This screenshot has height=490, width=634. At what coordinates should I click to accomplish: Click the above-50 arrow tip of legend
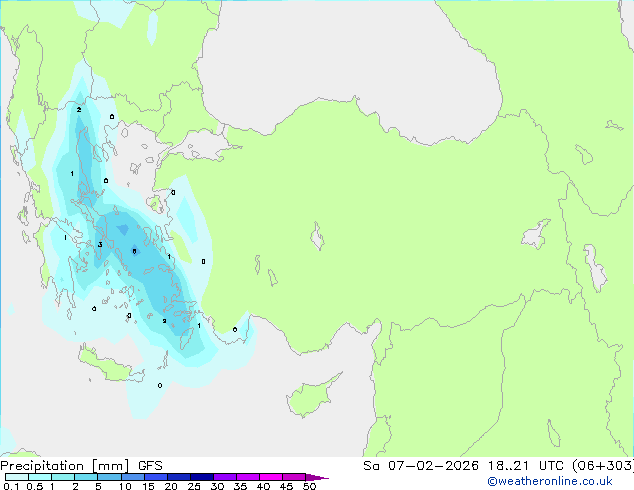317,477
